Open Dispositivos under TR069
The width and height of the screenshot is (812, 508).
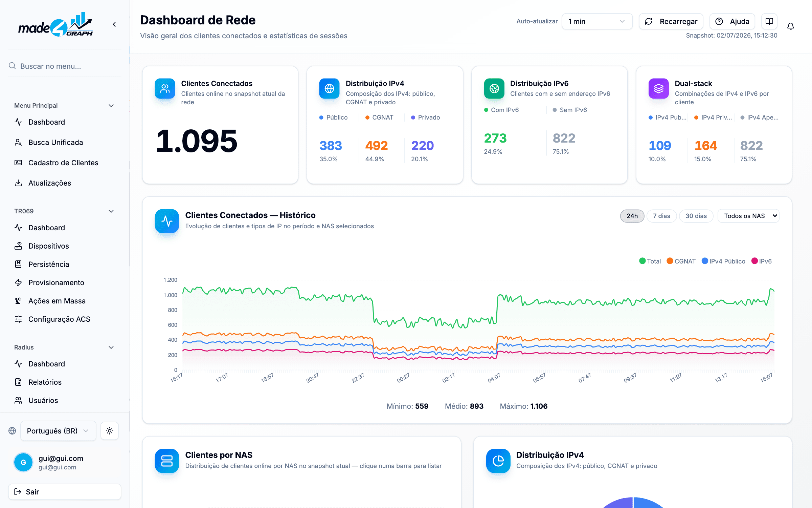[64, 246]
